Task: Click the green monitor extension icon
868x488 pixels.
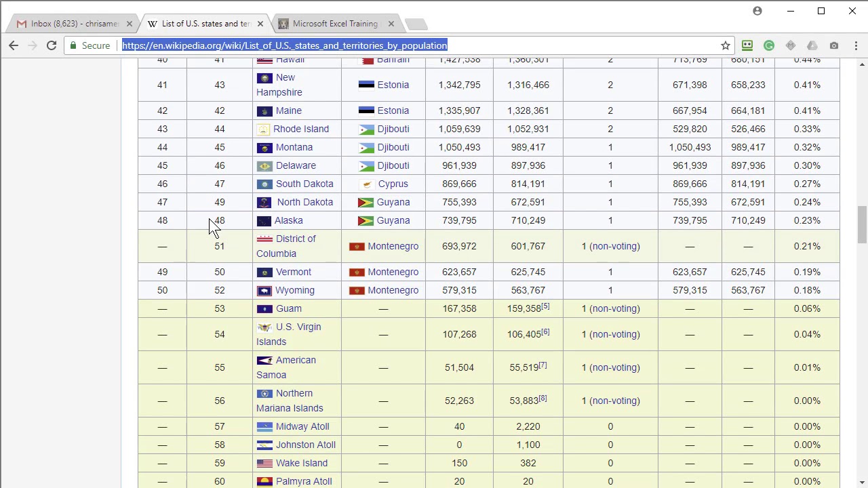Action: click(x=747, y=45)
